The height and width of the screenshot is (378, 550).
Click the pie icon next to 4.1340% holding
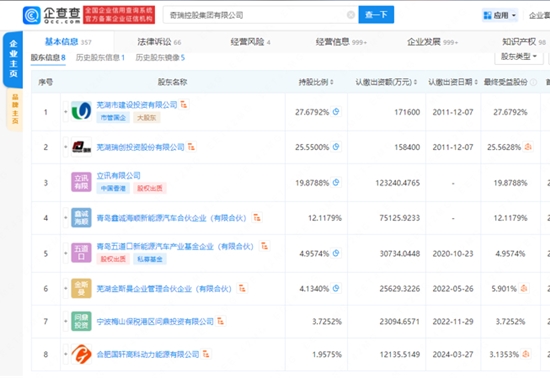[x=336, y=288]
